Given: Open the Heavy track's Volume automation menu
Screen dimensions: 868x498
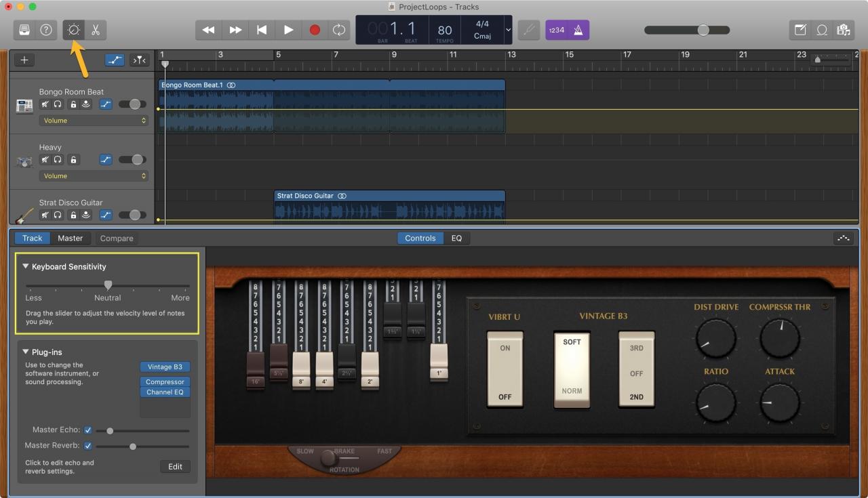Looking at the screenshot, I should [x=94, y=176].
